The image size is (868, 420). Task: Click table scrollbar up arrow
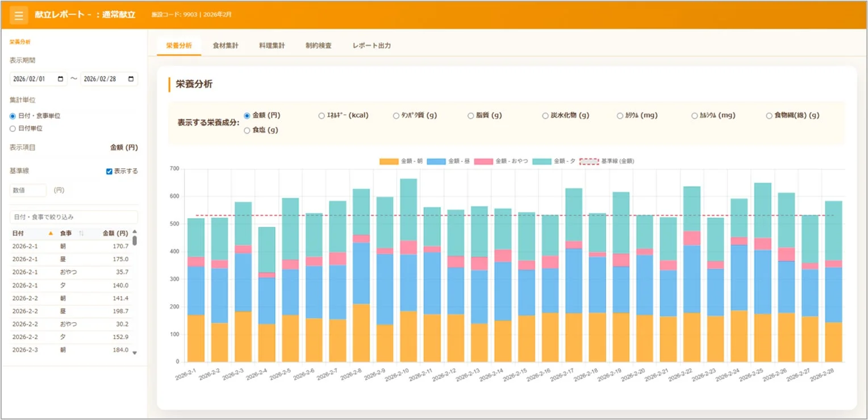point(135,232)
